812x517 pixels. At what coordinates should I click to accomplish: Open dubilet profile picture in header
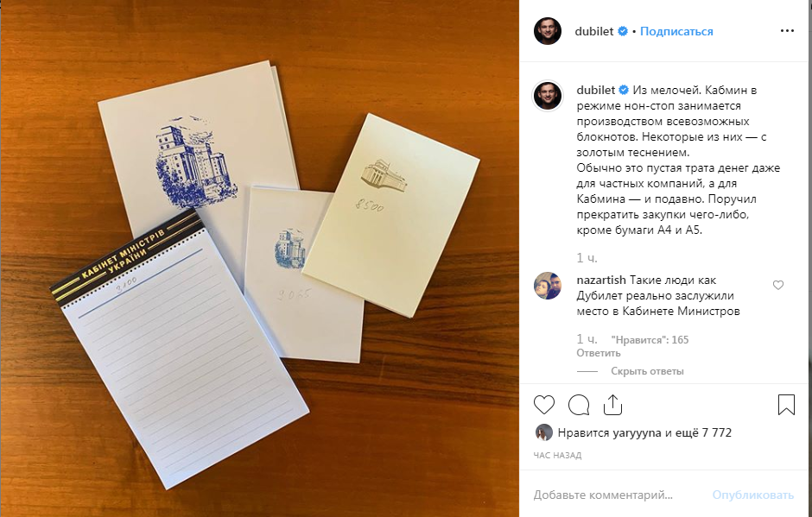click(548, 31)
